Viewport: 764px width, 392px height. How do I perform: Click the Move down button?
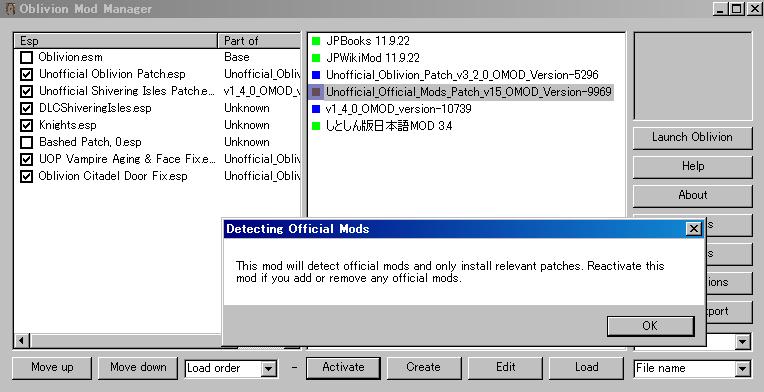click(138, 368)
